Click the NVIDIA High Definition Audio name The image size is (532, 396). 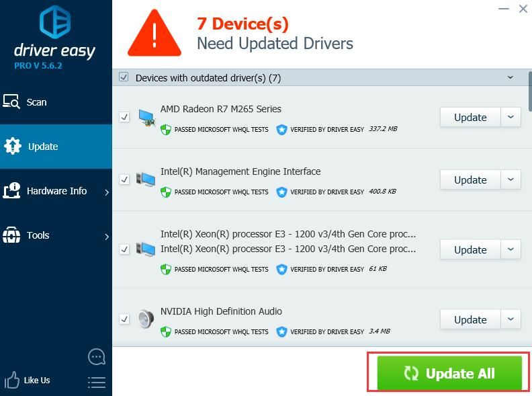pos(221,311)
